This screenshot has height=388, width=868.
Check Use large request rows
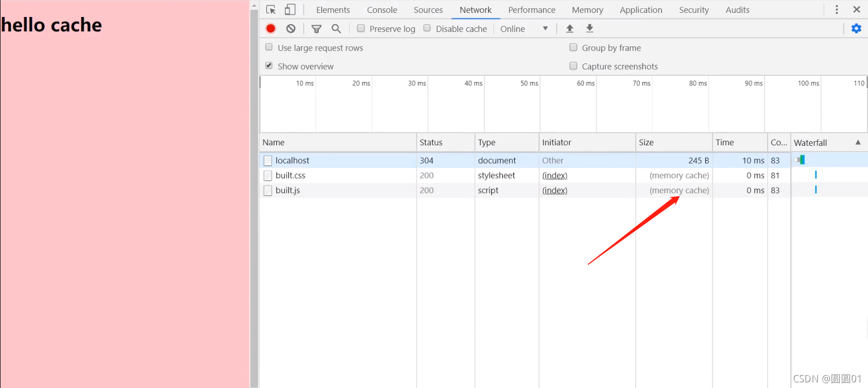(x=269, y=47)
